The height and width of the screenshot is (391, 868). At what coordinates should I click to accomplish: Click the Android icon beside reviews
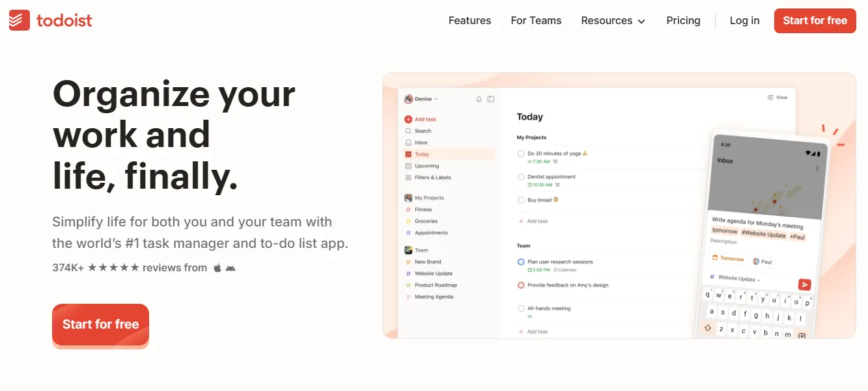click(x=231, y=268)
